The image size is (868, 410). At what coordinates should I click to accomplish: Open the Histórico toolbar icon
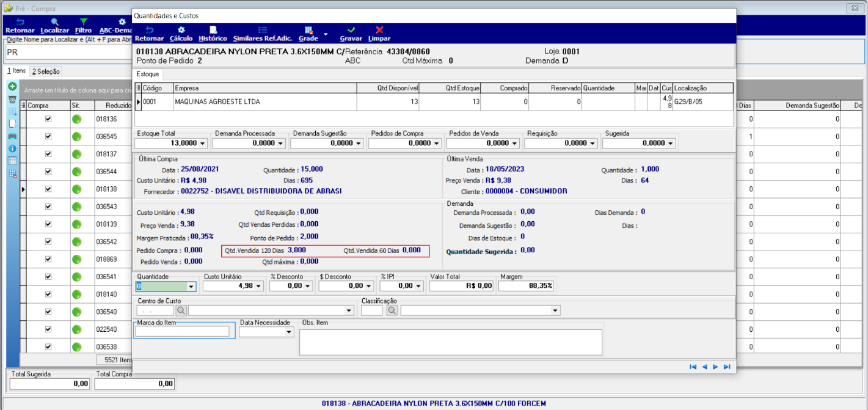click(213, 30)
